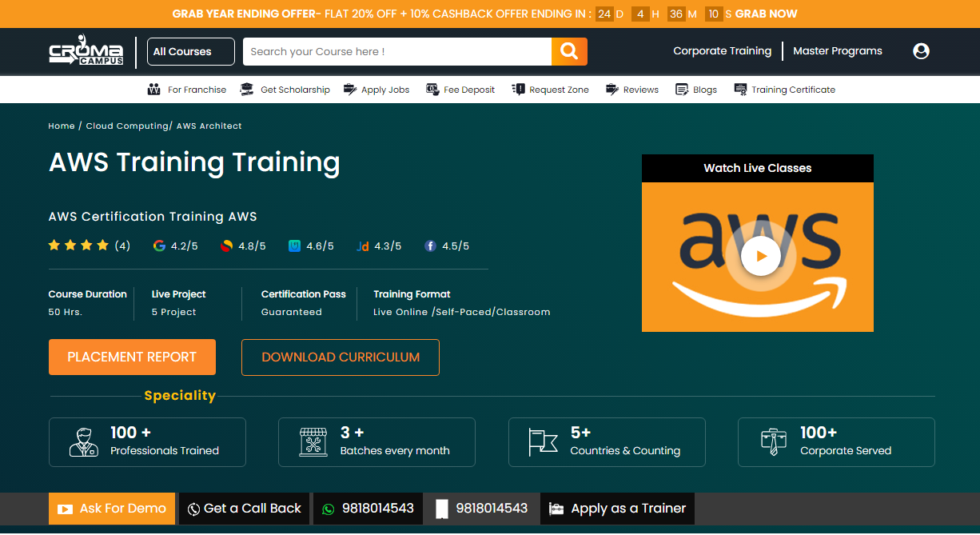The image size is (980, 535).
Task: Click the '100 + Professionals Trained' text
Action: pyautogui.click(x=165, y=441)
